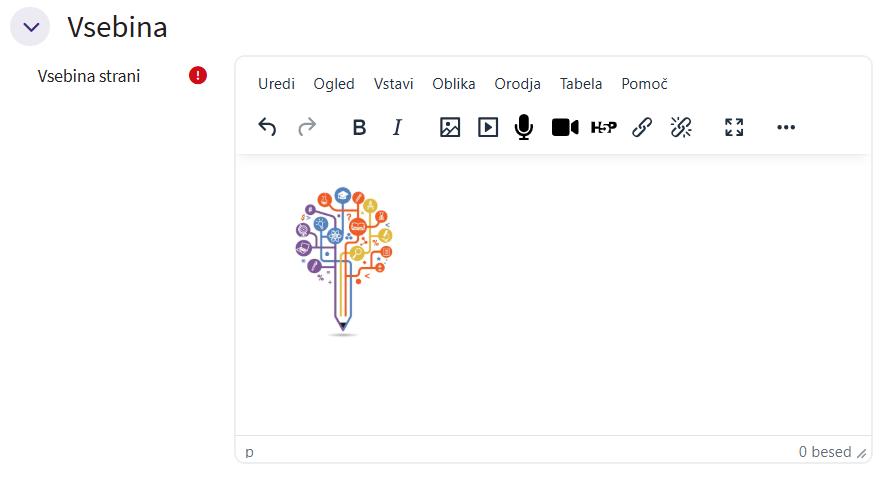Click the red required-field warning icon

[198, 76]
